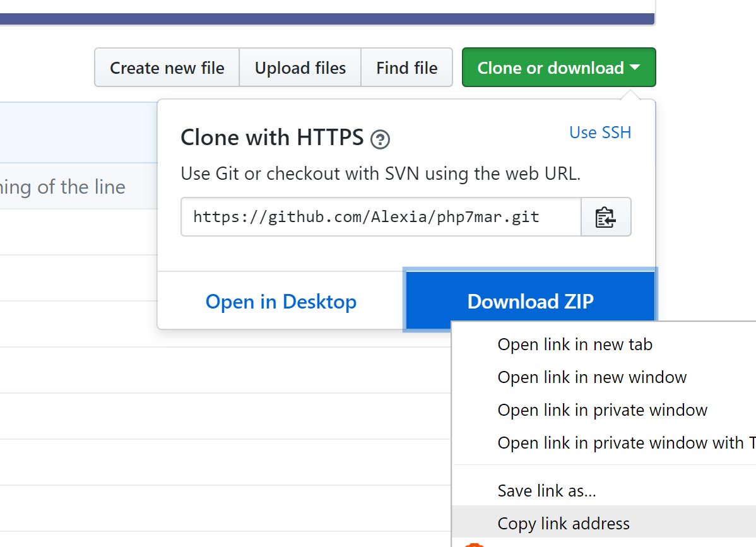The width and height of the screenshot is (756, 547).
Task: Open the commit message ending in 'of the line'
Action: 63,187
